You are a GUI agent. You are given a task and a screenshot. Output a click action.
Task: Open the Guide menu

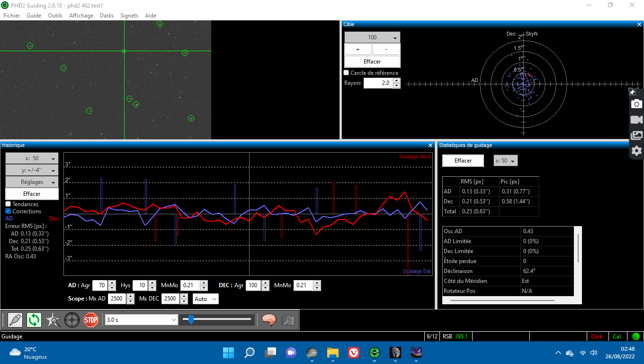(34, 16)
